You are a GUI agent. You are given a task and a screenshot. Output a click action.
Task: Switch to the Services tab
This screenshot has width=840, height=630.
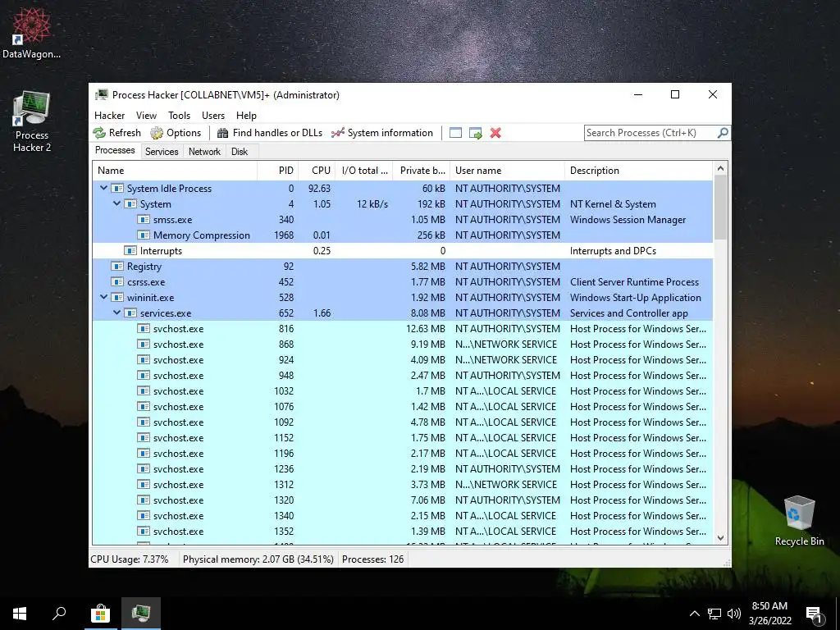(x=162, y=152)
